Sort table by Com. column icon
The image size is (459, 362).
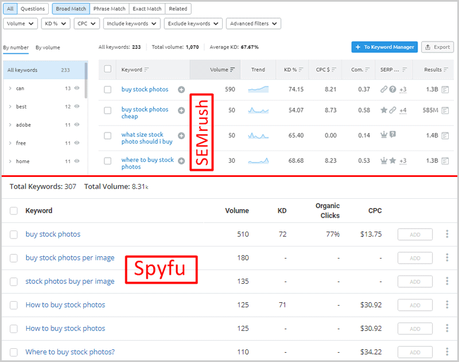[x=367, y=70]
